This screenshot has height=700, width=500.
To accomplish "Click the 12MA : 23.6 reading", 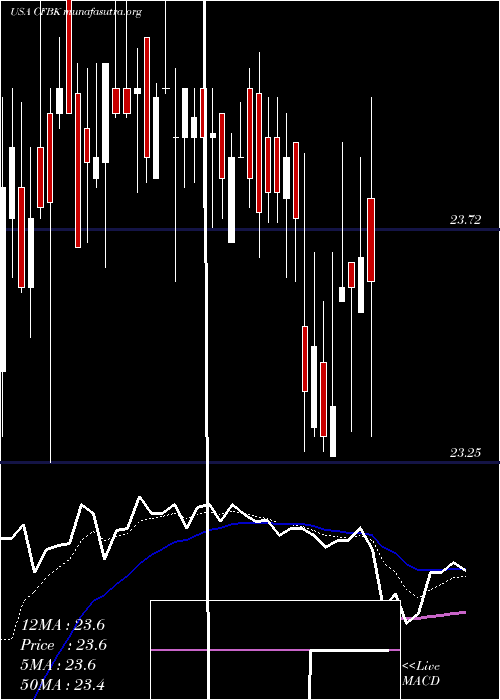I will coord(63,625).
